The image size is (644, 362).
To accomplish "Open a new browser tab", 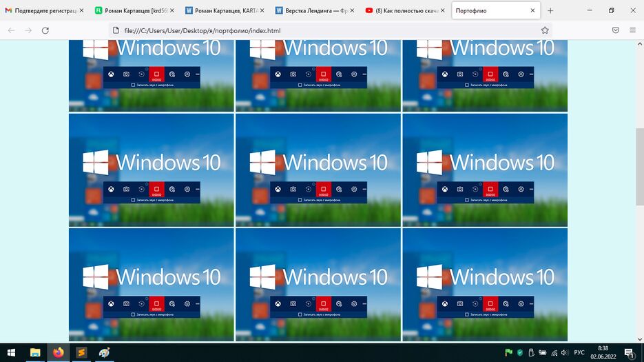I will 550,11.
